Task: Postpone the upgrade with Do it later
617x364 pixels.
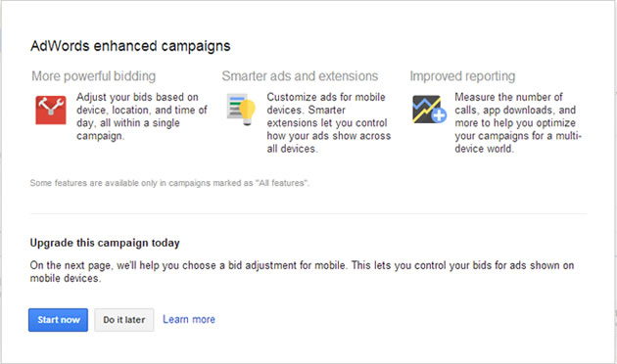Action: tap(124, 320)
